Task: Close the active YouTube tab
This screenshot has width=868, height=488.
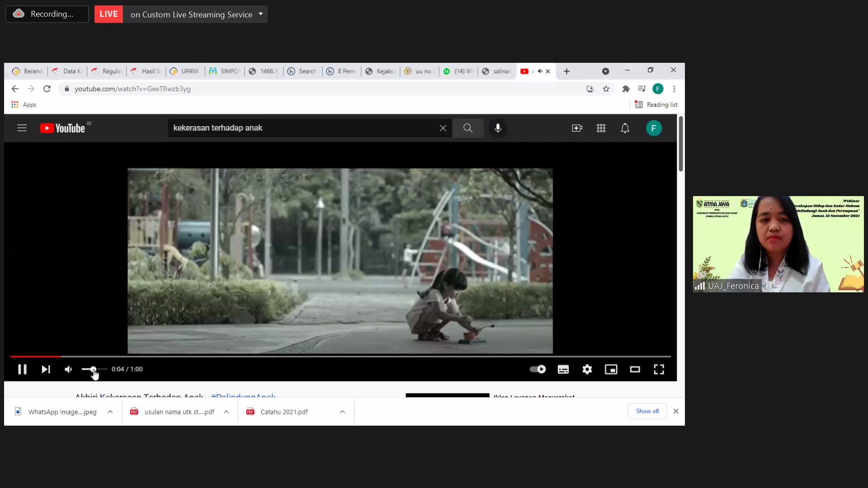Action: (x=547, y=71)
